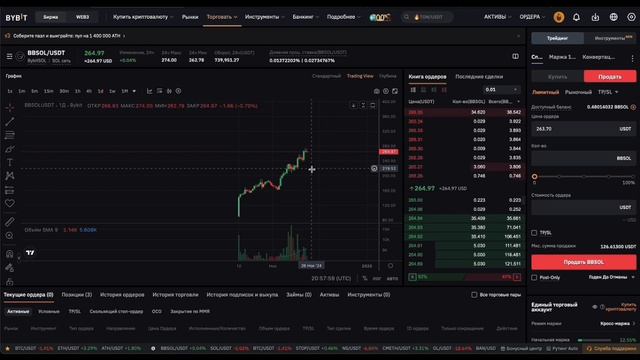Select the 4h timeframe button
Image resolution: width=640 pixels, height=360 pixels.
pos(89,91)
